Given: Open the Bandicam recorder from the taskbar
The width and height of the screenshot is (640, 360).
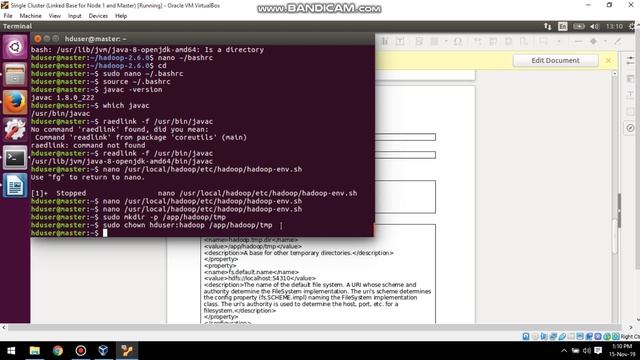Looking at the screenshot, I should (x=81, y=351).
